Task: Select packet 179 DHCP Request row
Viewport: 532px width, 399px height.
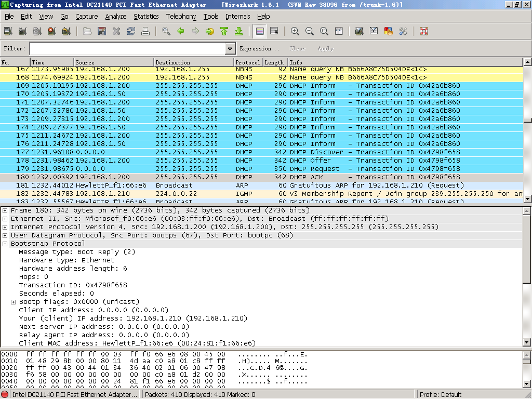Action: pyautogui.click(x=261, y=169)
